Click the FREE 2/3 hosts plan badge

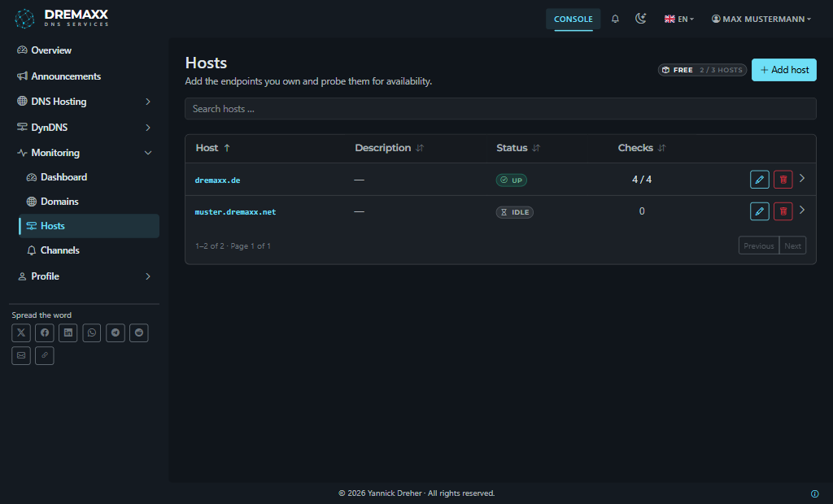click(702, 70)
